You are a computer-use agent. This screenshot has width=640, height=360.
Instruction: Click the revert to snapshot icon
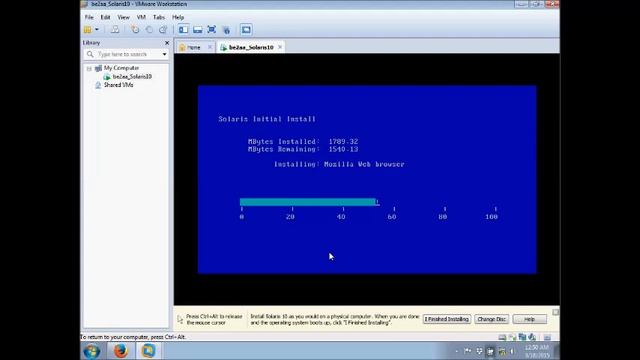pyautogui.click(x=149, y=29)
